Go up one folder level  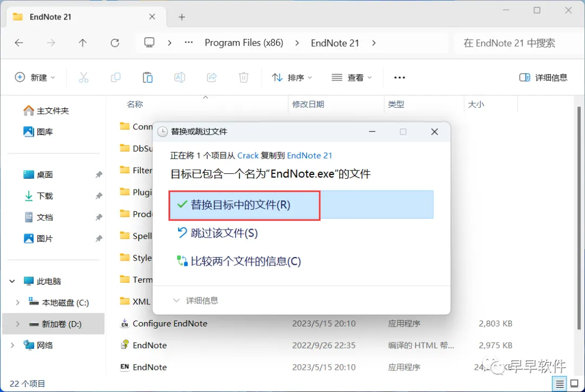[x=82, y=43]
